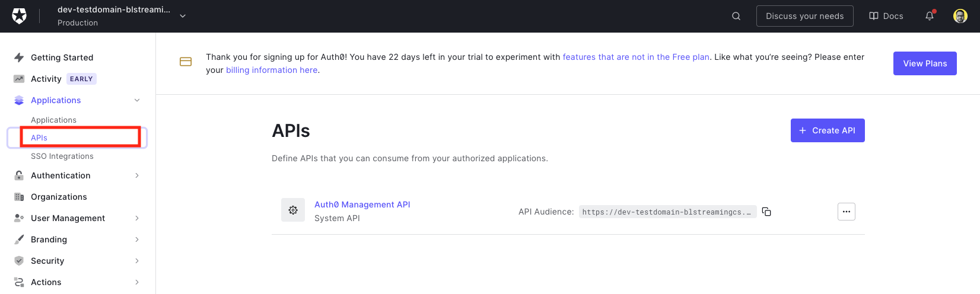
Task: Click the View Plans button
Action: tap(925, 63)
